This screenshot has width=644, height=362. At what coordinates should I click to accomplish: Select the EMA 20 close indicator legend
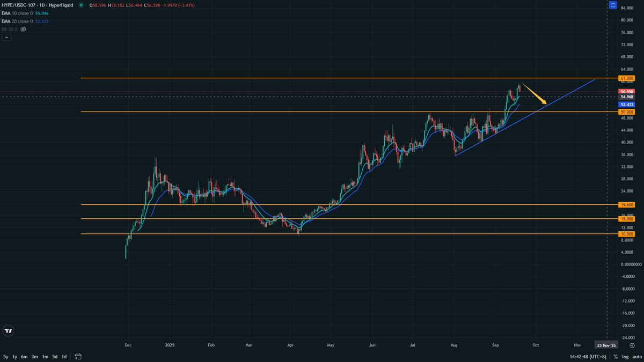click(x=17, y=21)
